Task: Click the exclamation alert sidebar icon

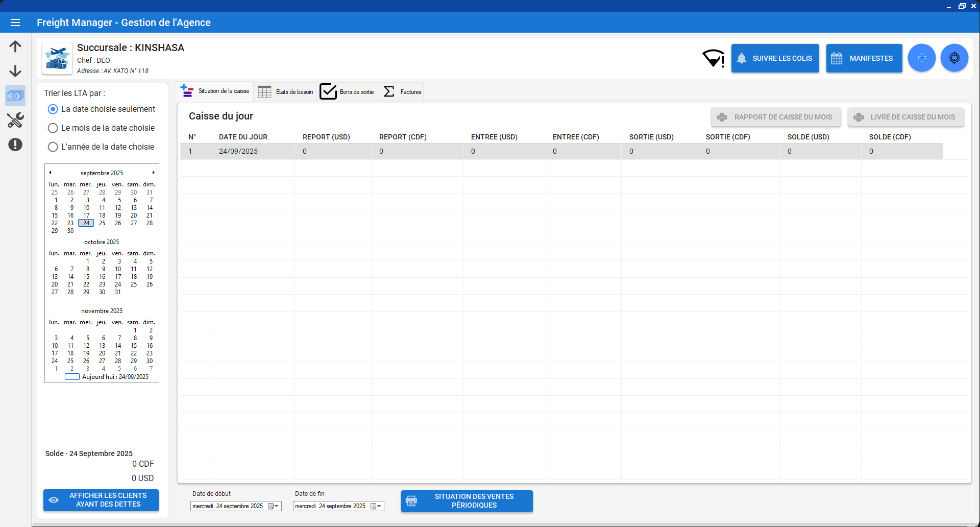Action: (15, 145)
